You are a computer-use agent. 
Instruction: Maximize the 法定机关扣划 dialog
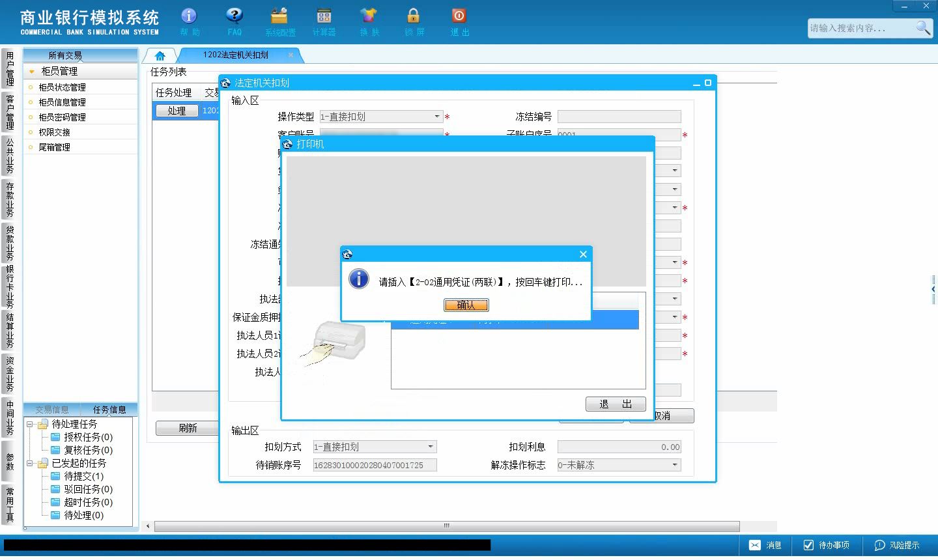tap(708, 83)
